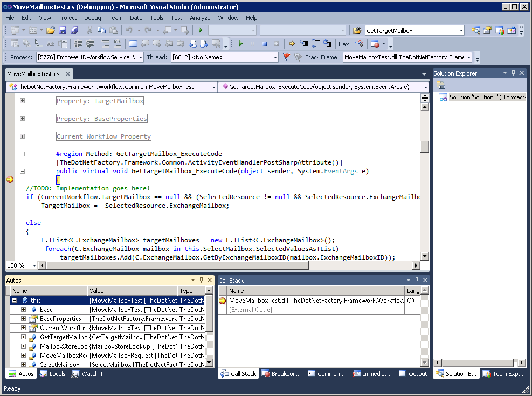The width and height of the screenshot is (532, 396).
Task: Click the Stop Debugging square icon
Action: tap(264, 44)
